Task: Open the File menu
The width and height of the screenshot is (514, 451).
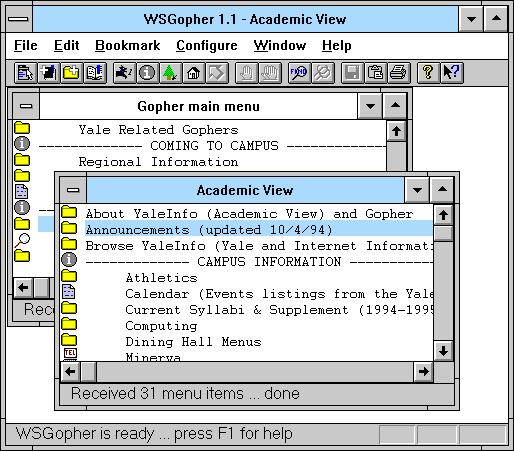Action: (26, 45)
